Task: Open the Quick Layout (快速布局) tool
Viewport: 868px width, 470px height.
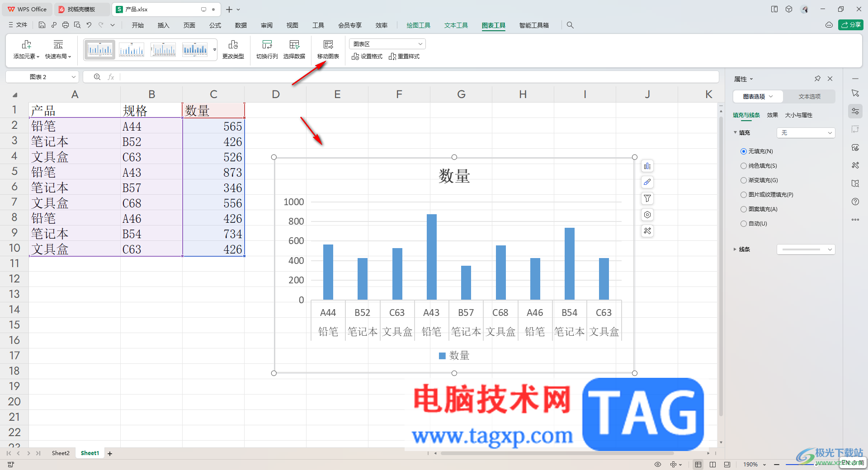Action: pyautogui.click(x=58, y=49)
